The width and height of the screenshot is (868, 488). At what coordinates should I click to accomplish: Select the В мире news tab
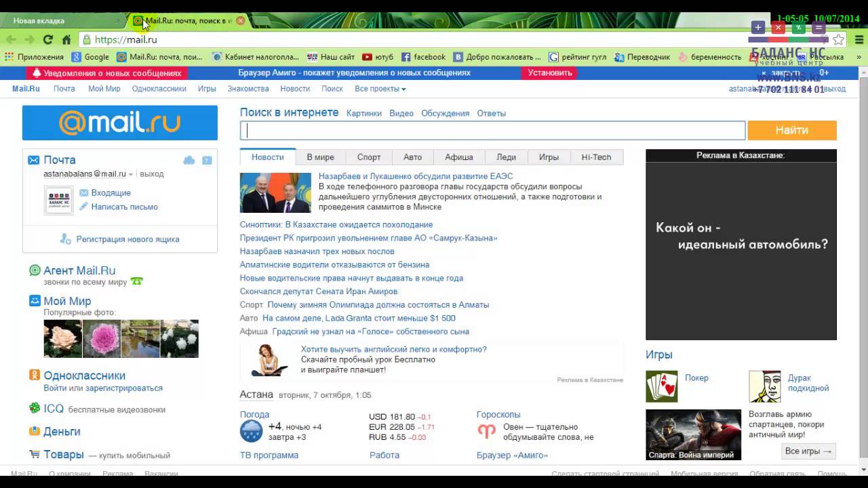(320, 157)
